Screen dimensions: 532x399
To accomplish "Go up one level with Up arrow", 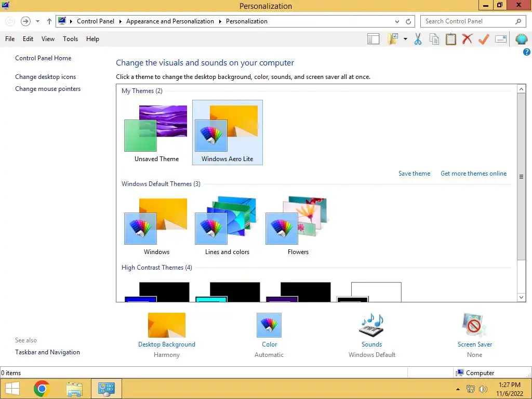I will [x=49, y=21].
